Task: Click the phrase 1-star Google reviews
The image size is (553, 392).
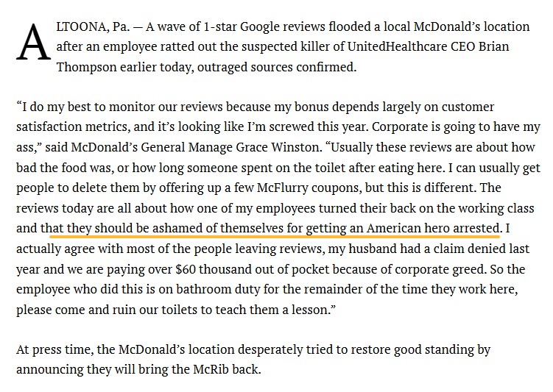Action: click(x=264, y=26)
